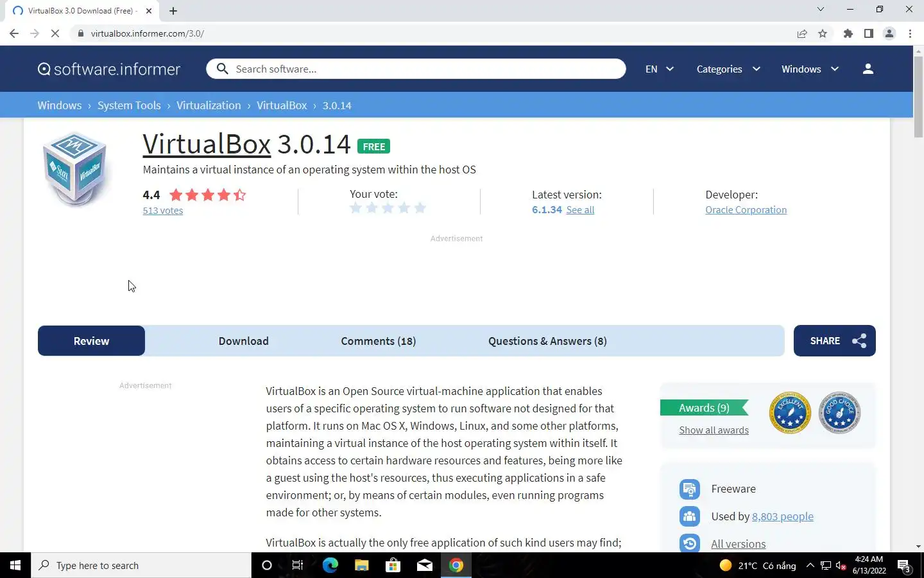
Task: Go to System Tools in the breadcrumb
Action: [x=129, y=105]
